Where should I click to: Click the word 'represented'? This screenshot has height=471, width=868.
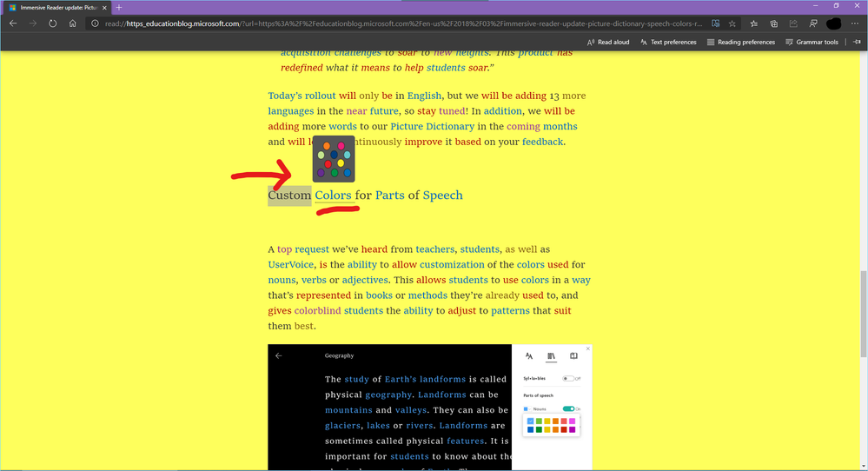point(323,295)
